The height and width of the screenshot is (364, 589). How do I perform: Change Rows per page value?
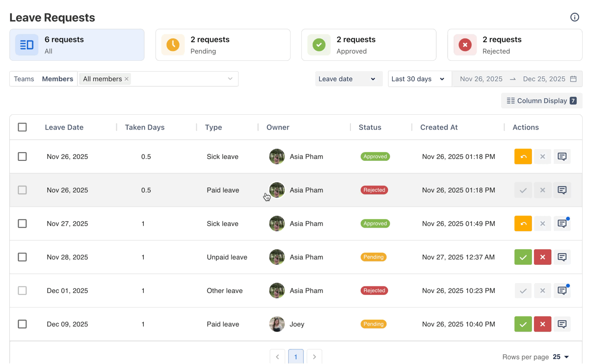[x=561, y=357]
